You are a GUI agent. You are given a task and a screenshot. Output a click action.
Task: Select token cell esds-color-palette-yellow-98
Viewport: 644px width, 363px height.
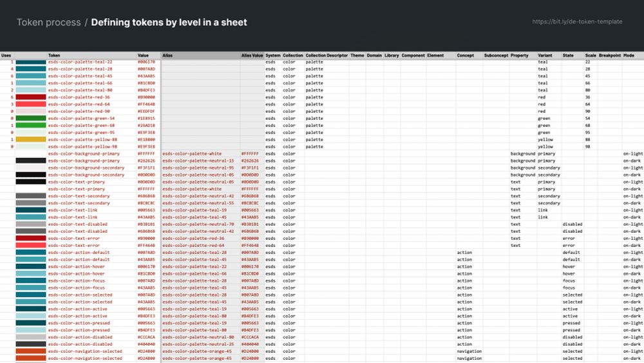[x=82, y=146]
